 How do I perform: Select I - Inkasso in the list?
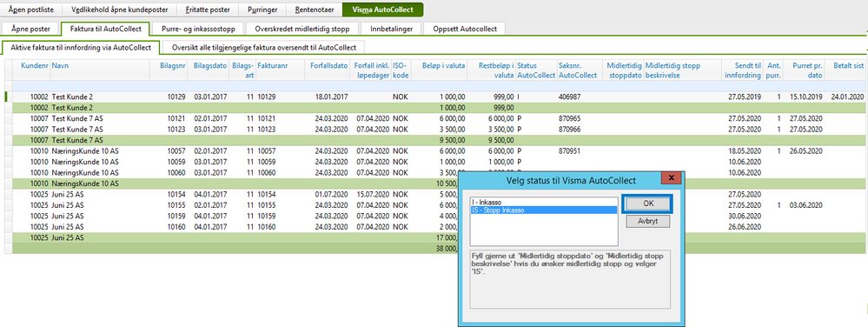(x=543, y=203)
